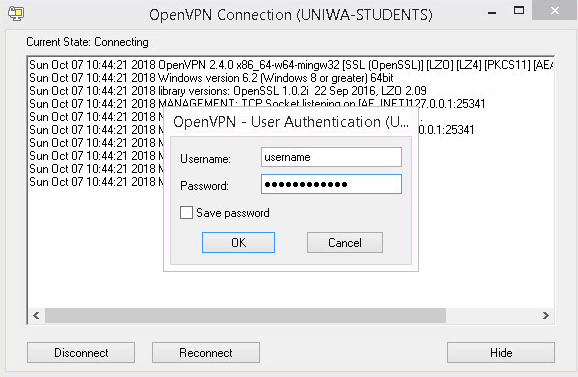Screen dimensions: 578x377
Task: Click the User Authentication dialog title bar
Action: 291,122
